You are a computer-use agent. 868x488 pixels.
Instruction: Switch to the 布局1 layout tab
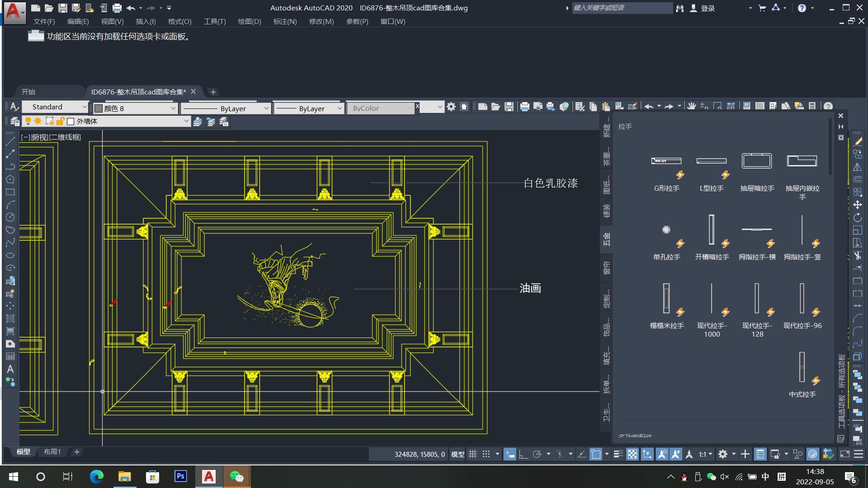pos(52,452)
